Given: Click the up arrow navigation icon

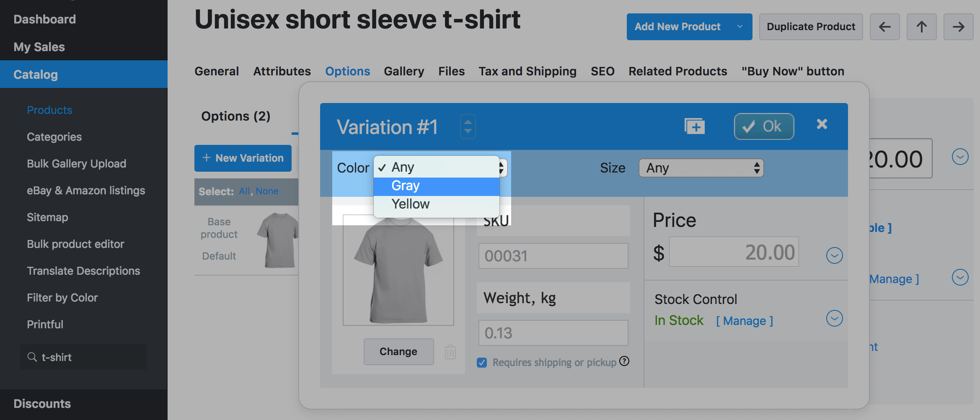Looking at the screenshot, I should (921, 27).
